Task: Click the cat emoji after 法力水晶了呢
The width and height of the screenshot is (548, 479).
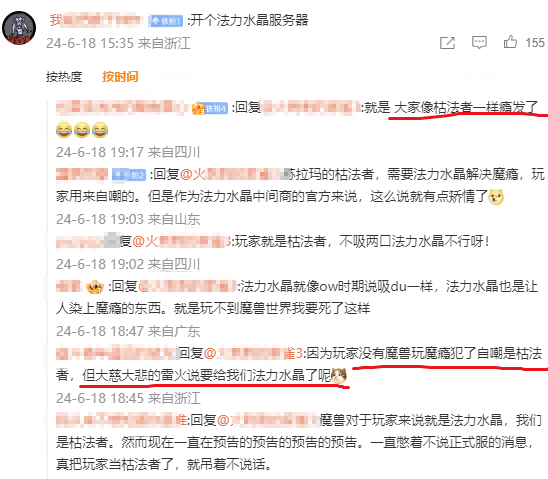Action: [339, 376]
